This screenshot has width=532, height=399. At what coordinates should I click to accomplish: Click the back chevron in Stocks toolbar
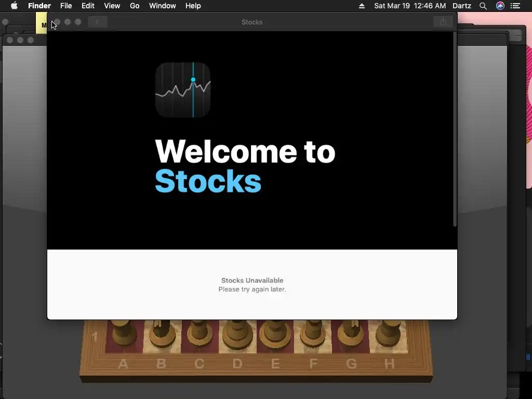pos(98,22)
